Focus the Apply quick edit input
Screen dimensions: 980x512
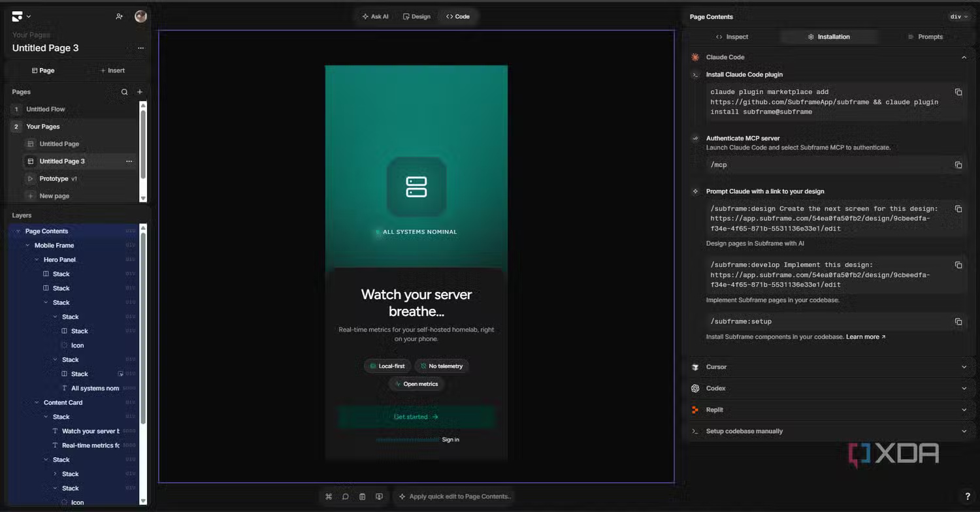[455, 496]
